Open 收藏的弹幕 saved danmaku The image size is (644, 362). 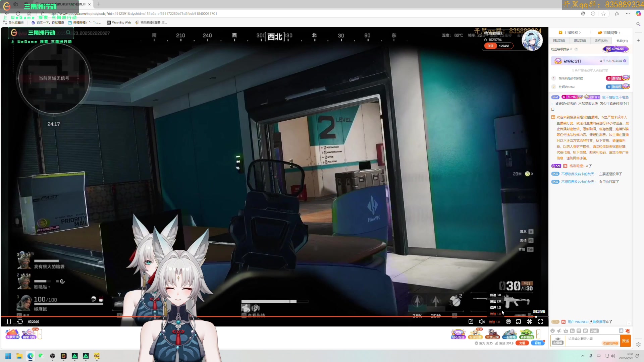click(610, 343)
